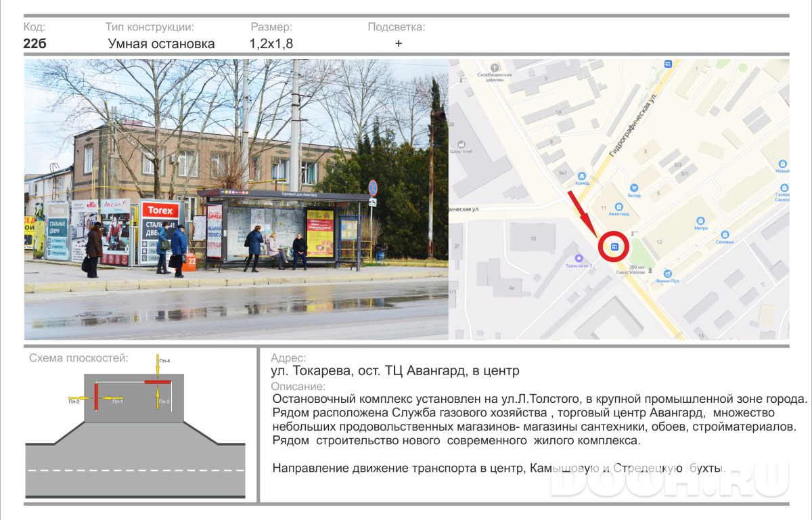This screenshot has width=812, height=520.
Task: Click building label 9к1 on the map
Action: pyautogui.click(x=562, y=173)
